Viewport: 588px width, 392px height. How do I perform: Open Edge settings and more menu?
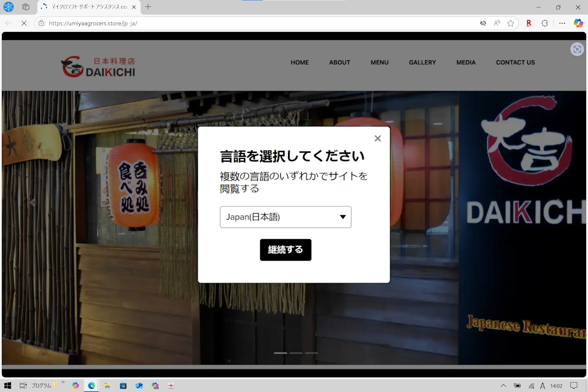(562, 23)
